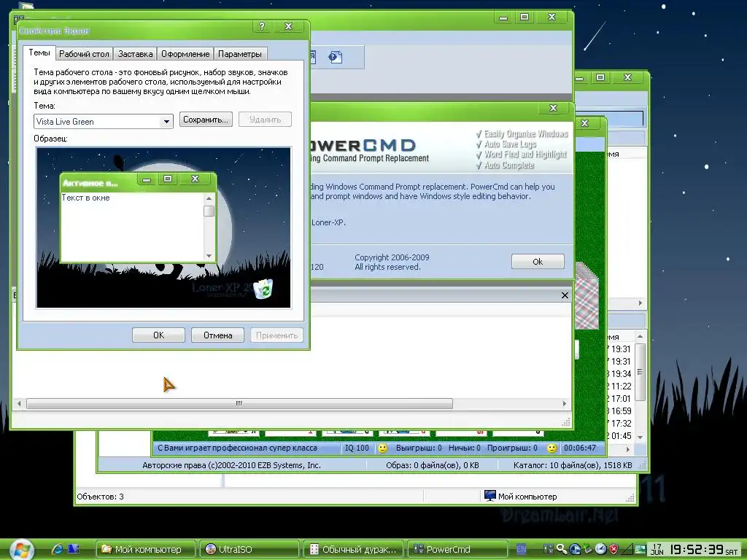Click С Вами играет профессионал супер класса text

pyautogui.click(x=237, y=448)
